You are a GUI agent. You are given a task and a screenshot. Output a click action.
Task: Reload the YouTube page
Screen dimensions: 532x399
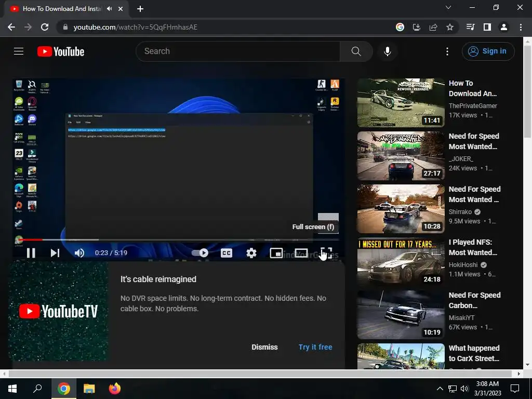pos(45,27)
